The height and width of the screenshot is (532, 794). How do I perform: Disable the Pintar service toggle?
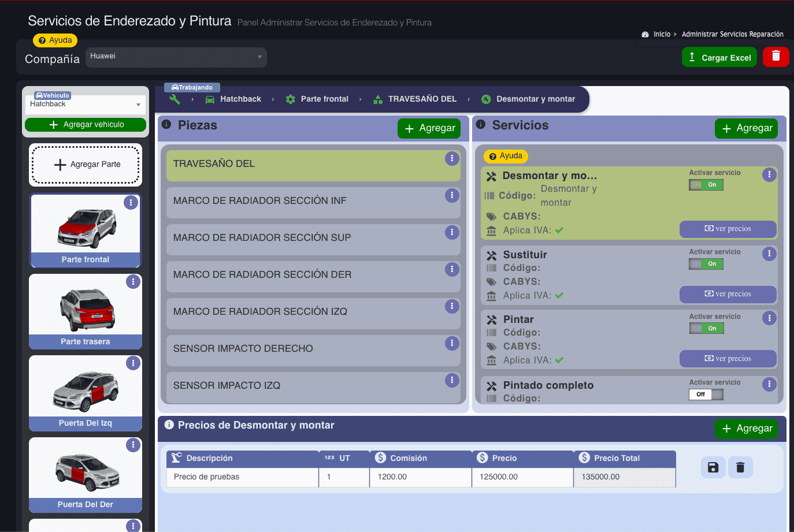coord(706,328)
